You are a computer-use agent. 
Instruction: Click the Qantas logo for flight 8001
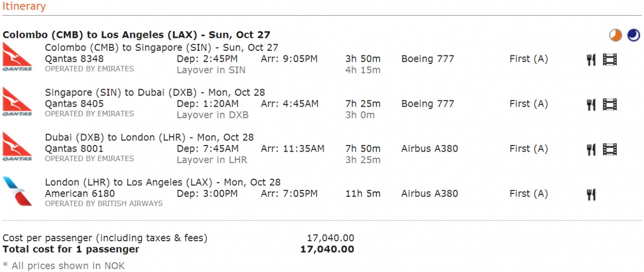click(x=17, y=146)
